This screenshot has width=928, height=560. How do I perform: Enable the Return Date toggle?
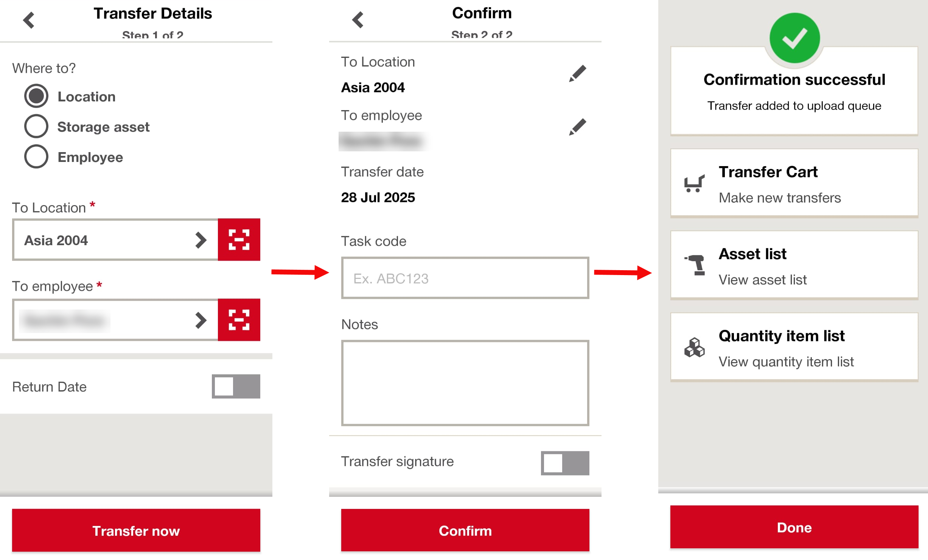[x=236, y=386]
